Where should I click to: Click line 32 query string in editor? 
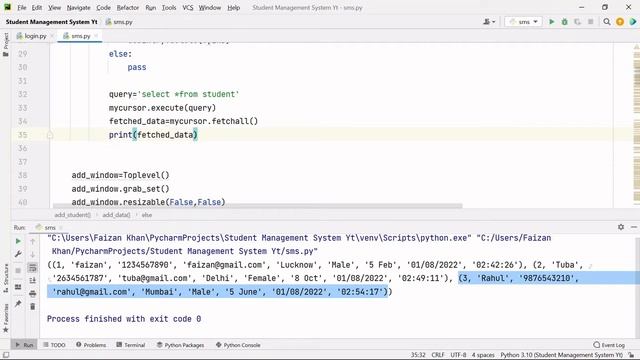coord(188,94)
